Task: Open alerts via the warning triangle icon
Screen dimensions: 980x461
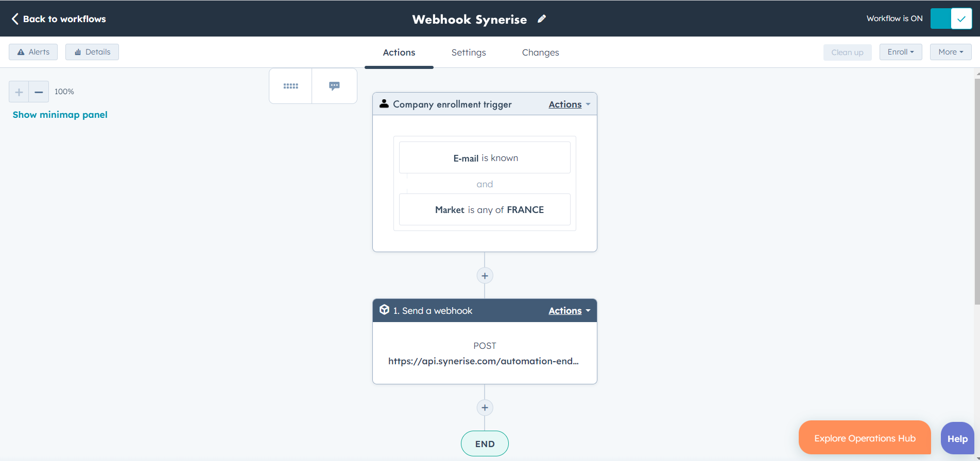Action: (21, 51)
